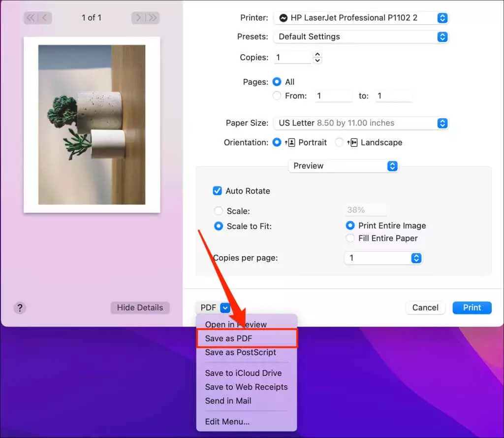This screenshot has width=504, height=438.
Task: Click the '1 of 1' page indicator
Action: pos(92,18)
